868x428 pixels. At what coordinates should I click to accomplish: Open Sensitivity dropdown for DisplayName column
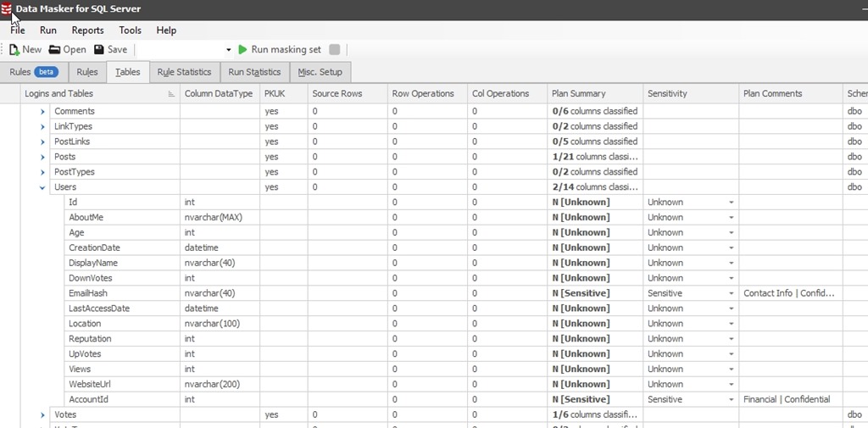pos(731,263)
